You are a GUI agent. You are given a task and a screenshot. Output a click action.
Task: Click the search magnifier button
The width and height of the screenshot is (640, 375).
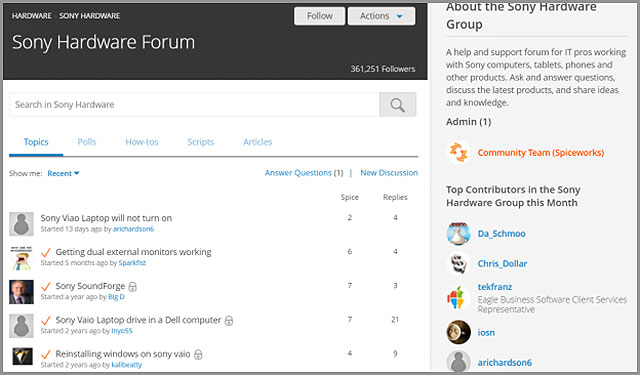(x=398, y=104)
